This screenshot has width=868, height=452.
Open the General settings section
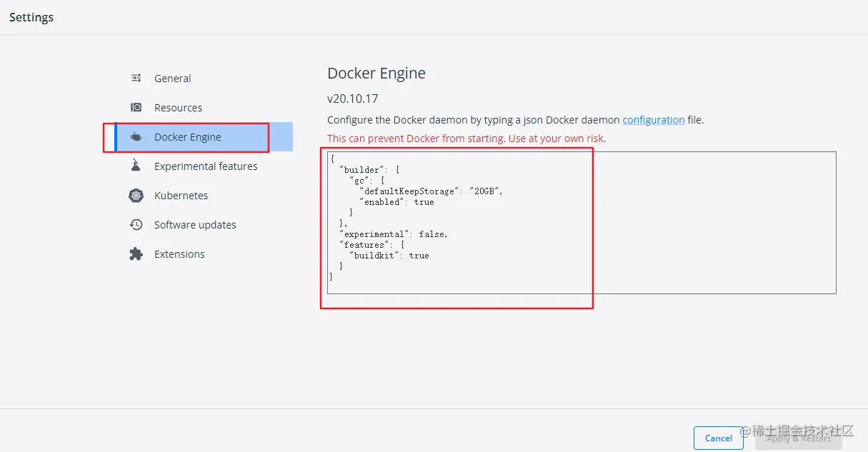173,79
